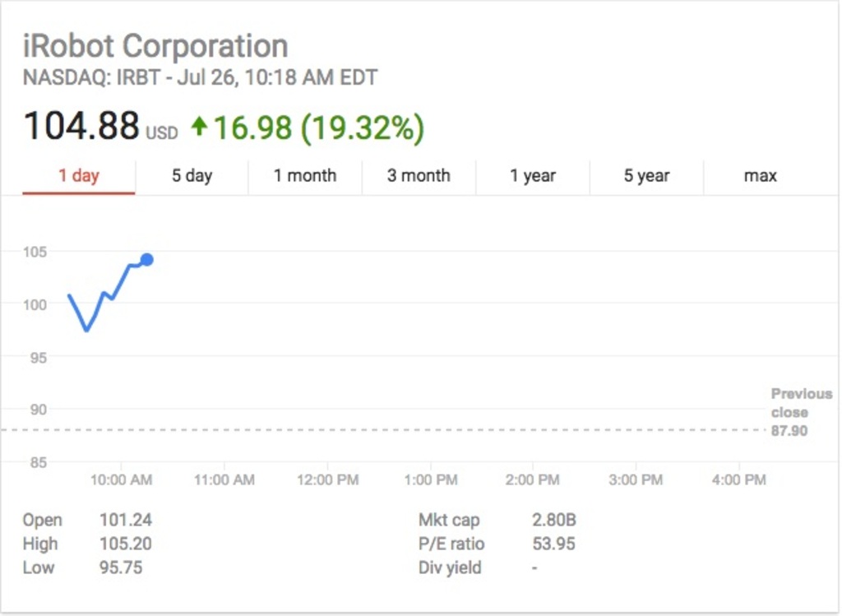Select the max range tab

(760, 175)
